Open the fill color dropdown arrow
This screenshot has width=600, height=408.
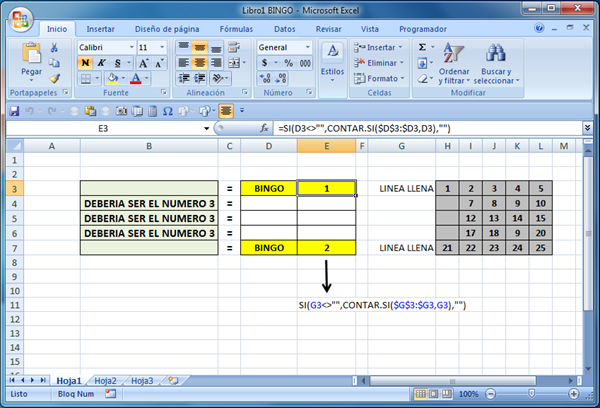coord(123,78)
